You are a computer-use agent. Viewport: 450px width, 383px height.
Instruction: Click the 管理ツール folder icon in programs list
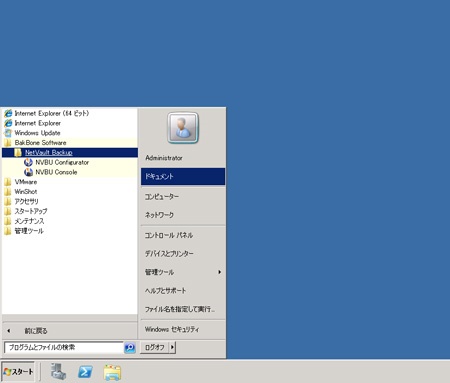7,231
